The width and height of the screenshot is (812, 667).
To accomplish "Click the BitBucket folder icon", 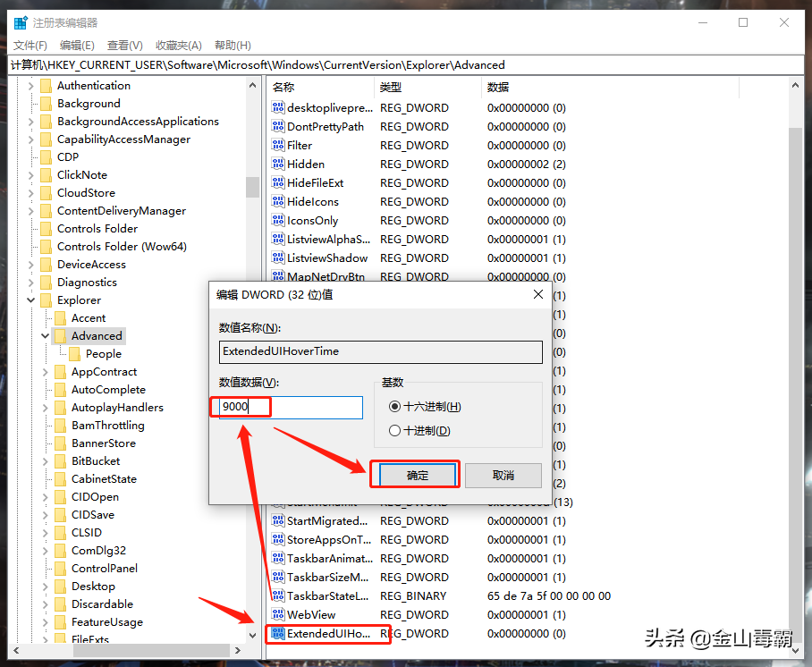I will pos(60,460).
